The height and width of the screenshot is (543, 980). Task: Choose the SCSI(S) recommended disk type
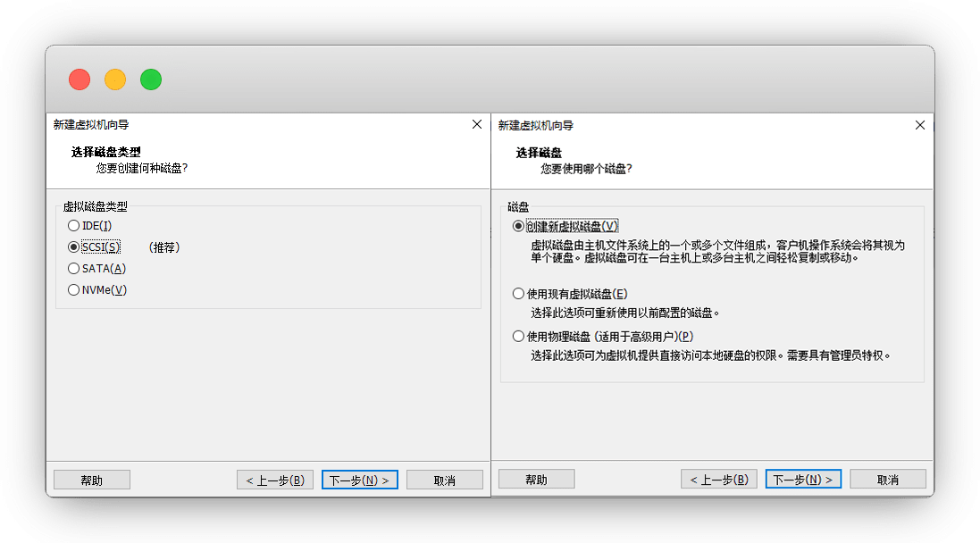(x=74, y=247)
